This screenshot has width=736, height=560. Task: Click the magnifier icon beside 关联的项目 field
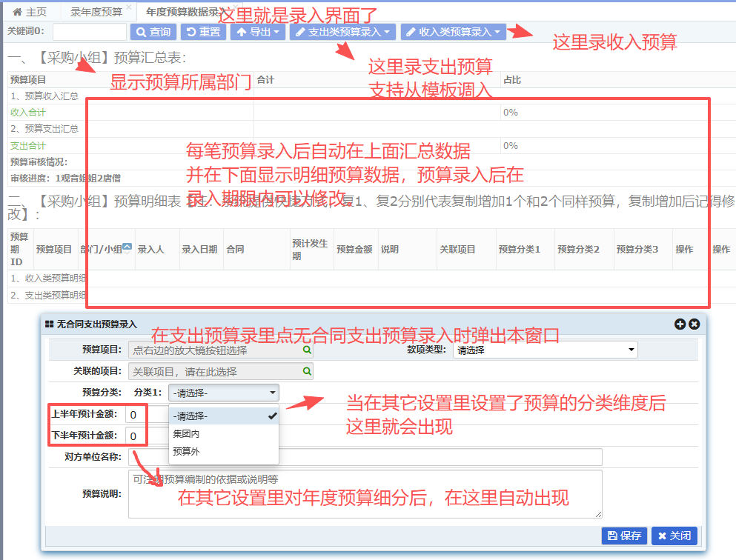(307, 371)
